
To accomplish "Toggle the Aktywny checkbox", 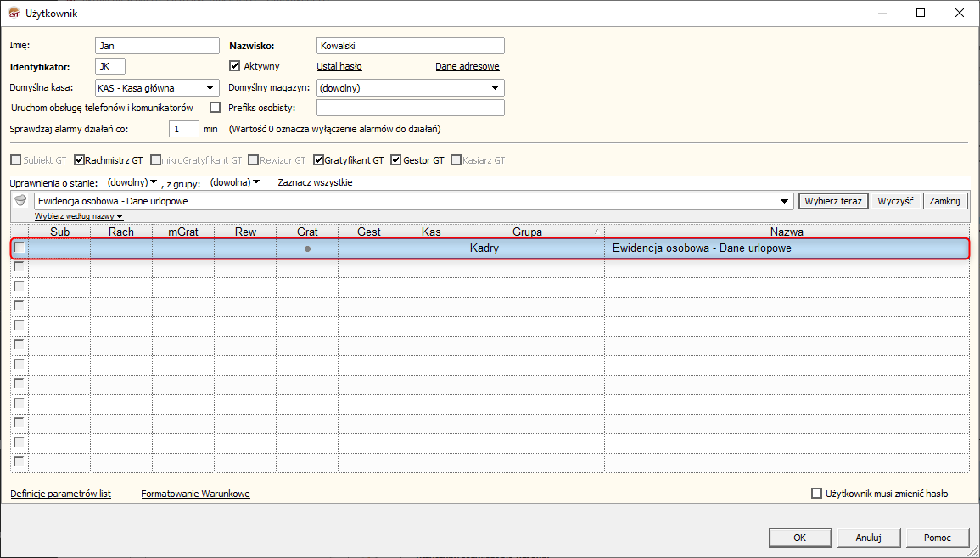I will (235, 65).
